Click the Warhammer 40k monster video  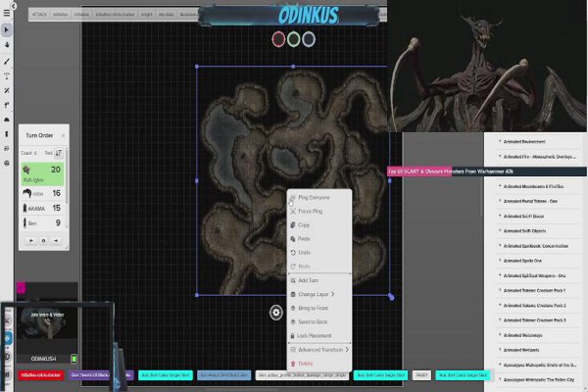(487, 66)
